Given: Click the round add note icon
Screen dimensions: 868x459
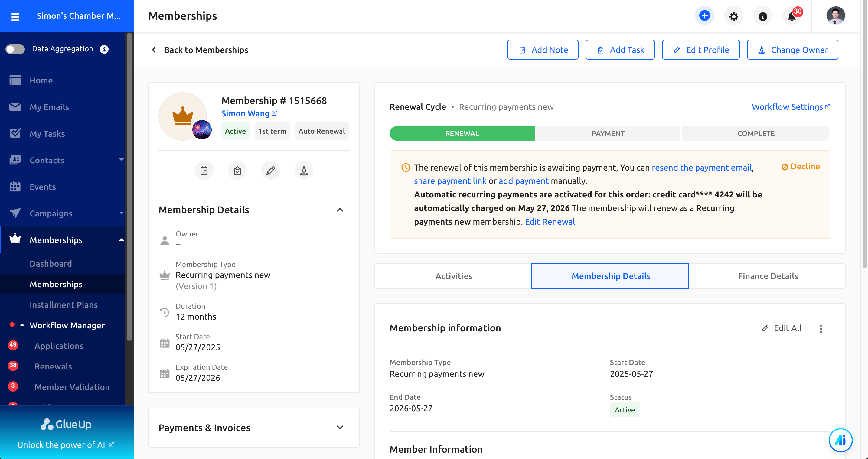Looking at the screenshot, I should (204, 171).
